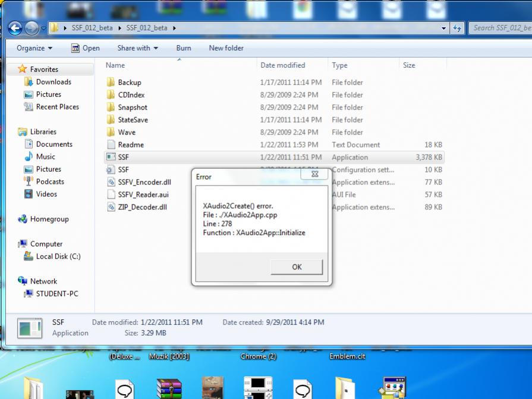Image resolution: width=532 pixels, height=399 pixels.
Task: Click WinRAR archive desktop icon
Action: pos(169,388)
